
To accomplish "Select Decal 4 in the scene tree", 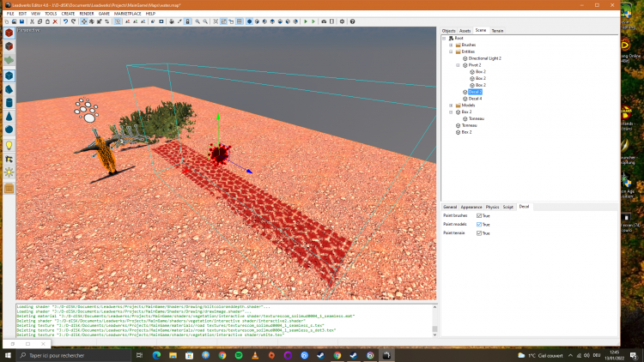I will pos(475,99).
